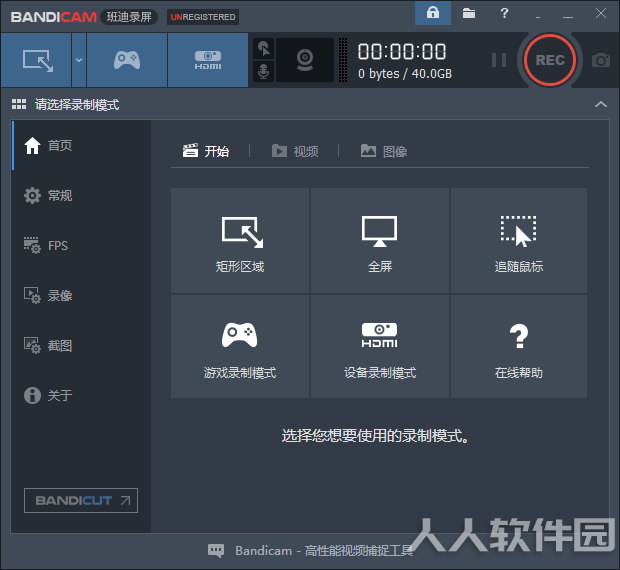Click the lock icon in title bar
The image size is (620, 570).
433,13
